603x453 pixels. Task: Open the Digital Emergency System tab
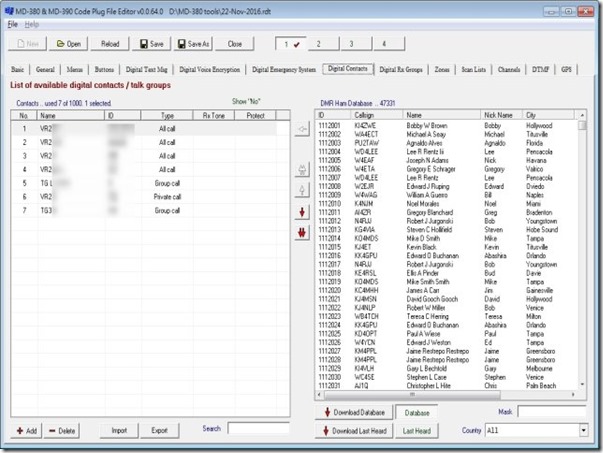click(284, 70)
